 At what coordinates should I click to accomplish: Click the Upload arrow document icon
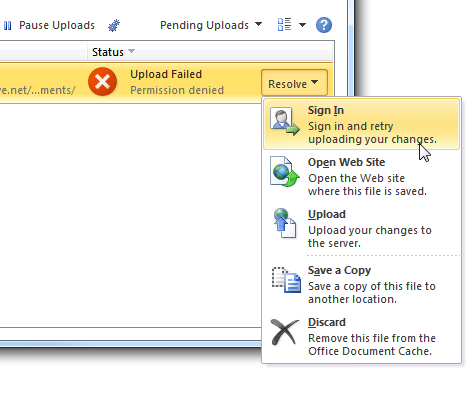[x=284, y=223]
